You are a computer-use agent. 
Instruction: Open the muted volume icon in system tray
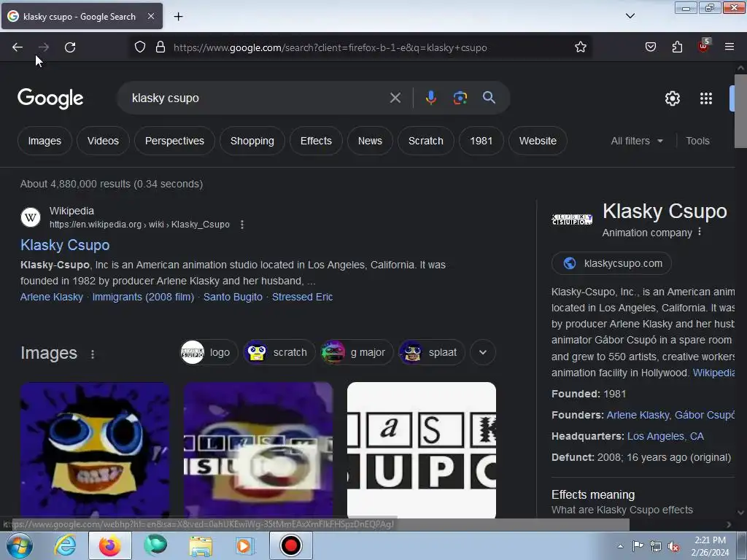tap(673, 547)
